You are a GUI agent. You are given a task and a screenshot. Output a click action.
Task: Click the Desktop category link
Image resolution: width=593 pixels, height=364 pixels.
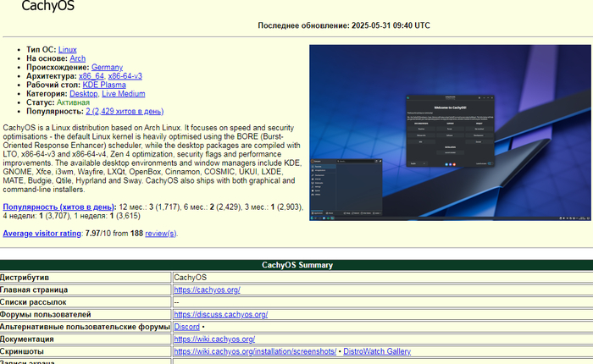(83, 94)
